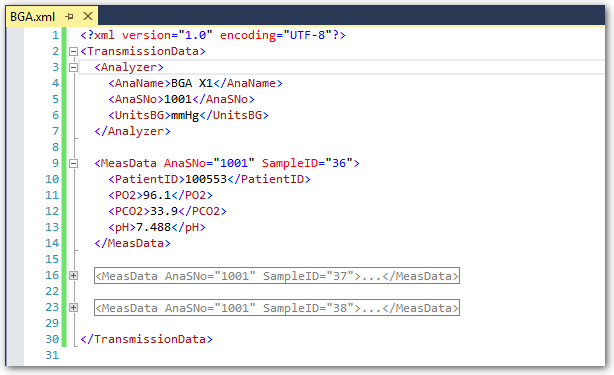Click the PO2 value 96.1
Viewport: 614px width, 375px height.
(157, 195)
